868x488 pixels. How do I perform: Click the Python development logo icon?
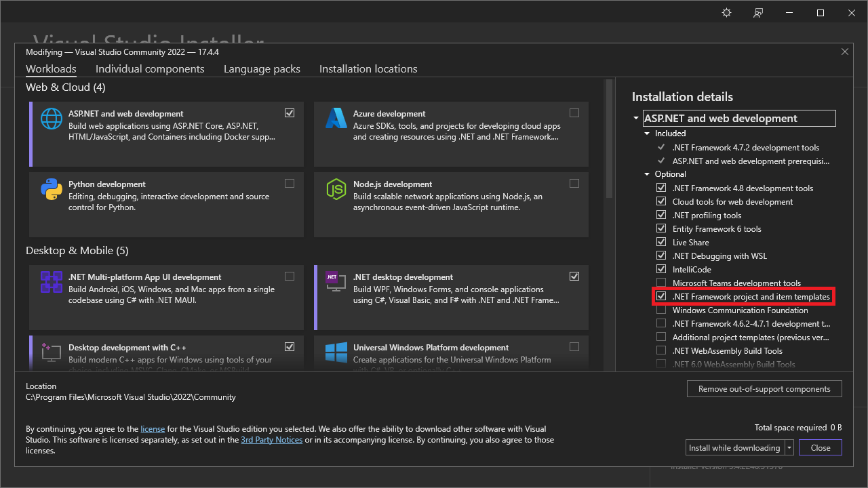(x=52, y=189)
